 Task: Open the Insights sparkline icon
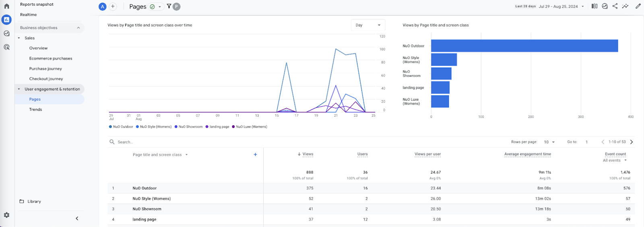coord(625,6)
